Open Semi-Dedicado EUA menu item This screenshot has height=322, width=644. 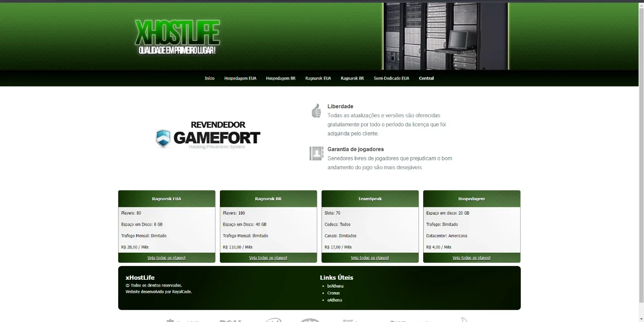click(x=391, y=79)
